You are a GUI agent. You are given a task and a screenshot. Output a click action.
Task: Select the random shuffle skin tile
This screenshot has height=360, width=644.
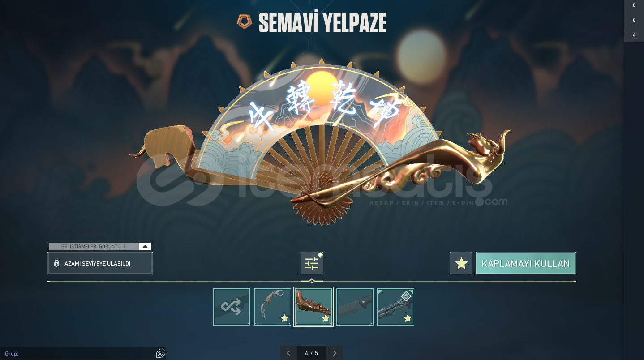coord(232,307)
